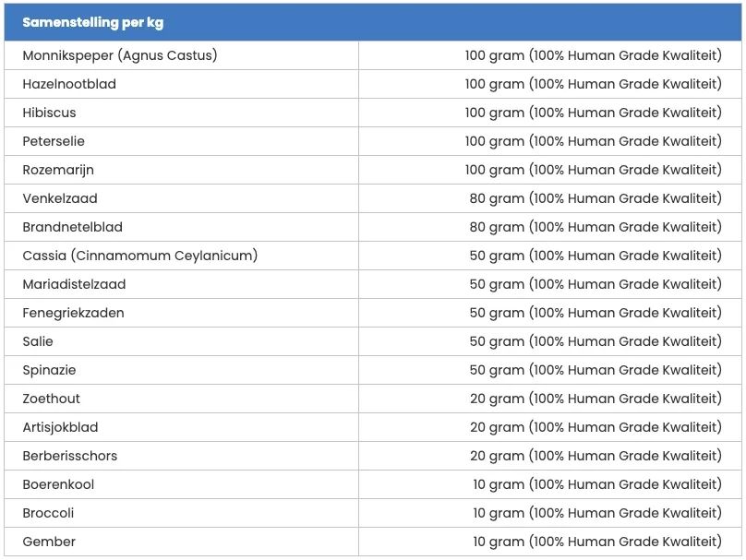Click the Mariadistelzaad ingredient name

coord(74,284)
